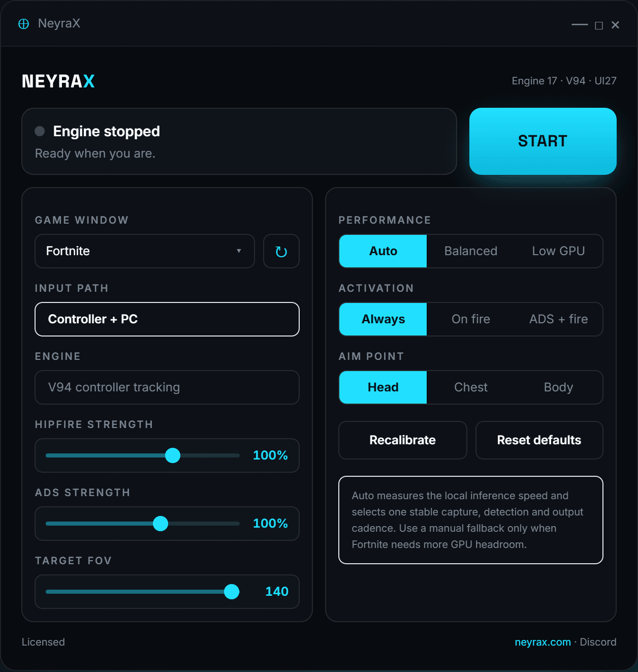Select Chest option
Image resolution: width=638 pixels, height=672 pixels.
click(x=471, y=387)
